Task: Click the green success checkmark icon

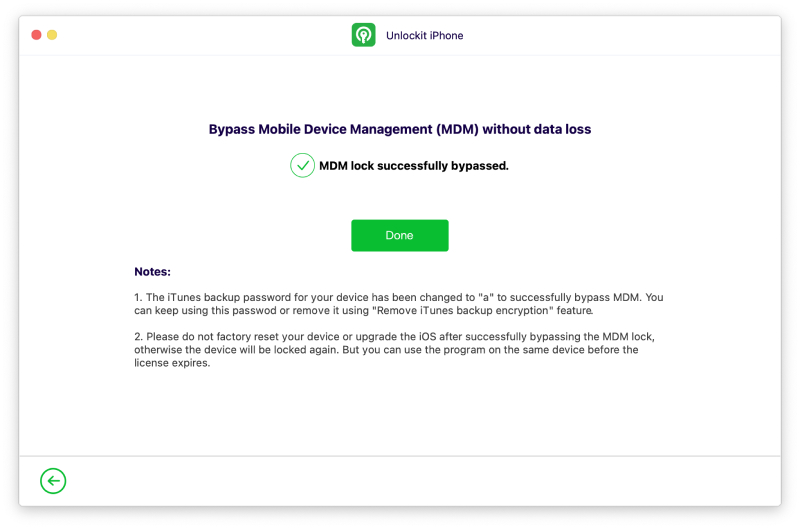Action: [302, 165]
